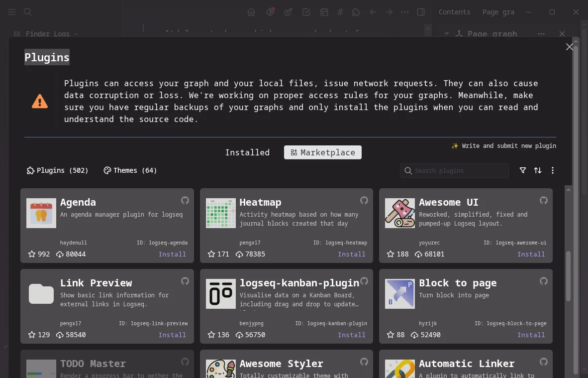Open Agenda plugin GitHub icon

(185, 200)
